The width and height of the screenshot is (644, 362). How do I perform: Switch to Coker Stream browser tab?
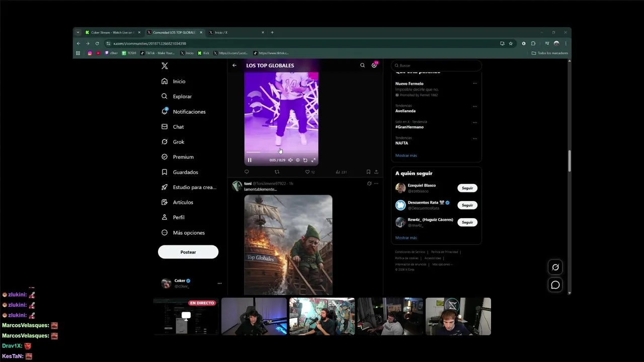tap(113, 33)
